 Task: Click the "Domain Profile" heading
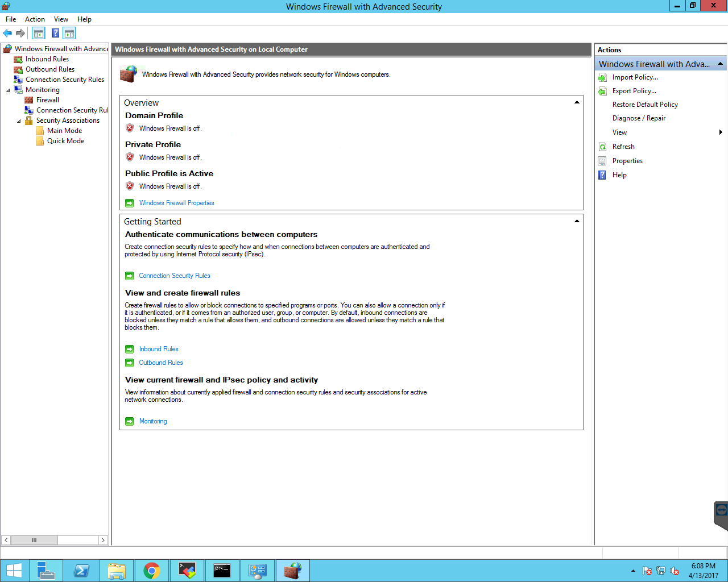pyautogui.click(x=154, y=115)
